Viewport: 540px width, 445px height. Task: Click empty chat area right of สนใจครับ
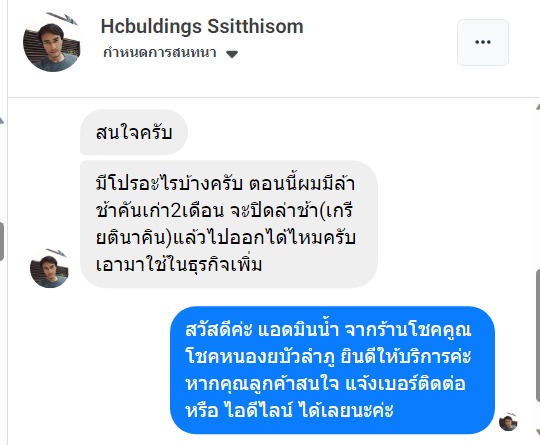point(344,132)
